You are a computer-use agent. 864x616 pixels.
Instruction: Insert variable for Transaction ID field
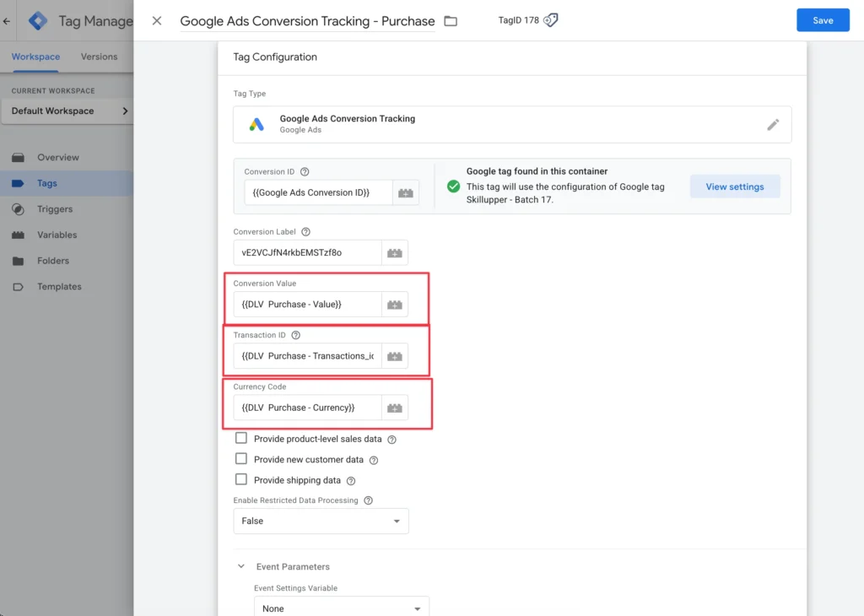395,356
